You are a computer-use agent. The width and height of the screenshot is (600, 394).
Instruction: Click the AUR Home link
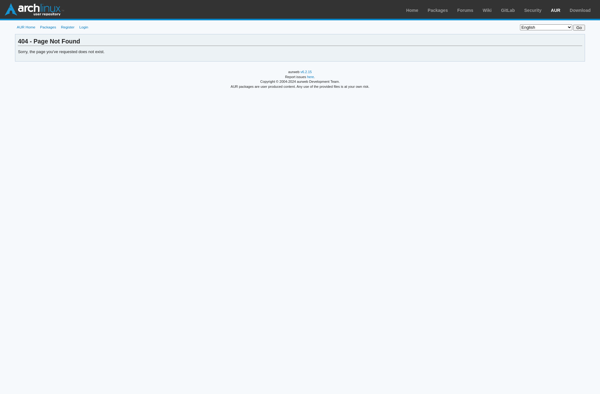[26, 27]
